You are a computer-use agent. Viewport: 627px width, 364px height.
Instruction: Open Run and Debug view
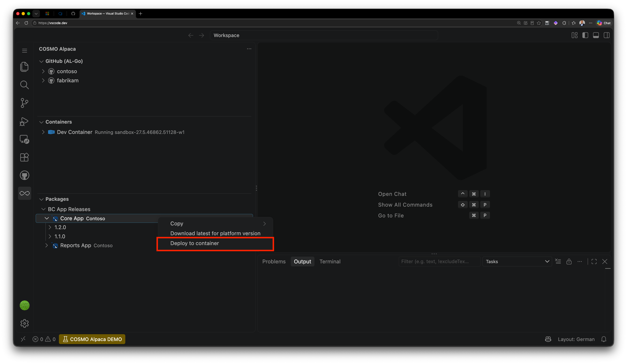(x=24, y=121)
